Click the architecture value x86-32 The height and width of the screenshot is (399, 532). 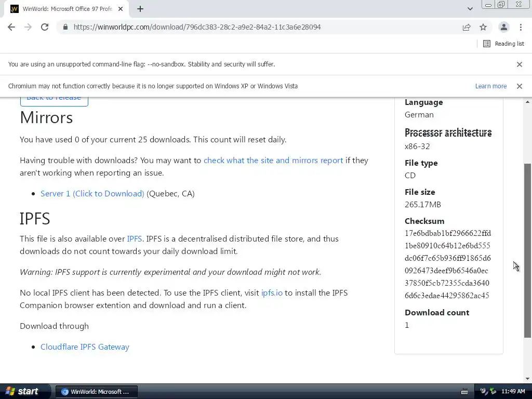click(417, 147)
